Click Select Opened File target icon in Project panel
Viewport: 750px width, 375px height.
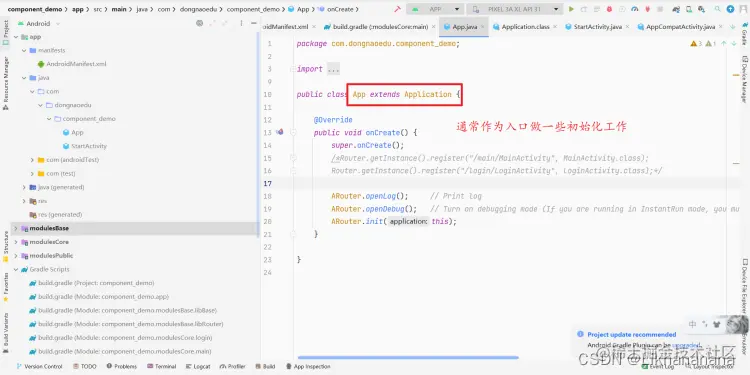[199, 23]
